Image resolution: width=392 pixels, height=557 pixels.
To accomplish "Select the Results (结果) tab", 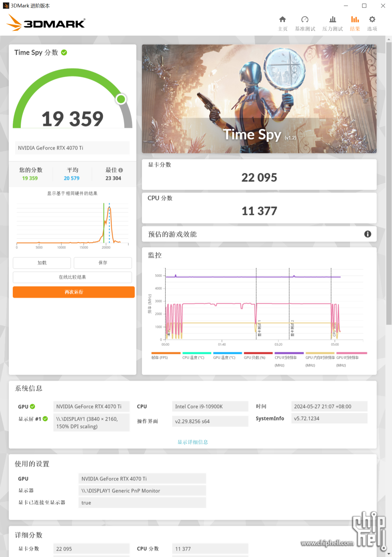I will tap(355, 24).
